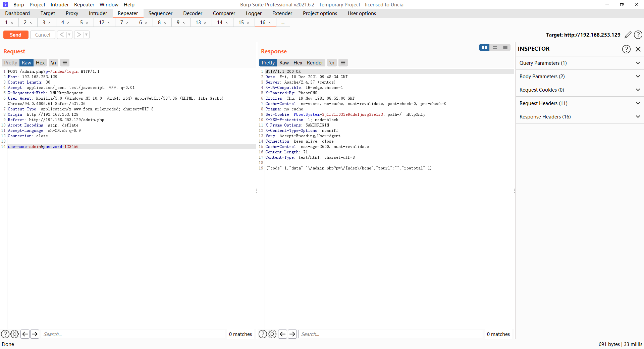Screen dimensions: 644x349
Task: Open the pencil edit icon next to Target
Action: 628,35
